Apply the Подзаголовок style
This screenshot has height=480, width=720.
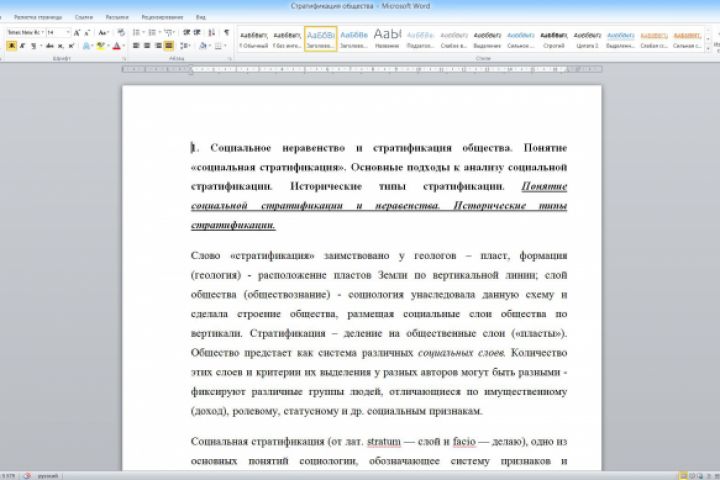420,39
